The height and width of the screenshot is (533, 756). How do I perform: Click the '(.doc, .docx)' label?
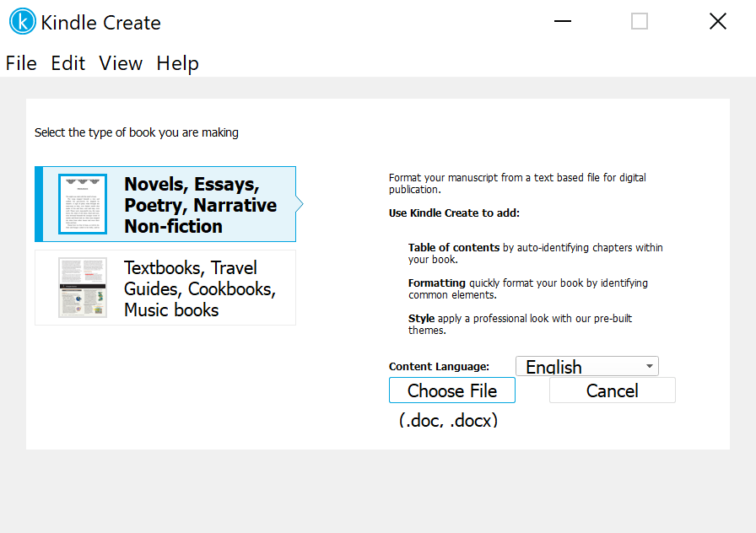tap(448, 420)
